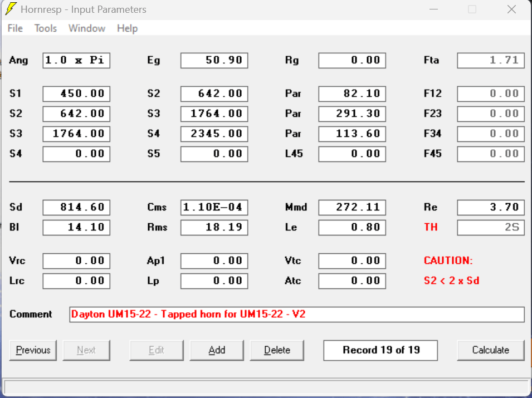Click the left S4 field showing 0.00
This screenshot has width=532, height=398.
click(76, 154)
